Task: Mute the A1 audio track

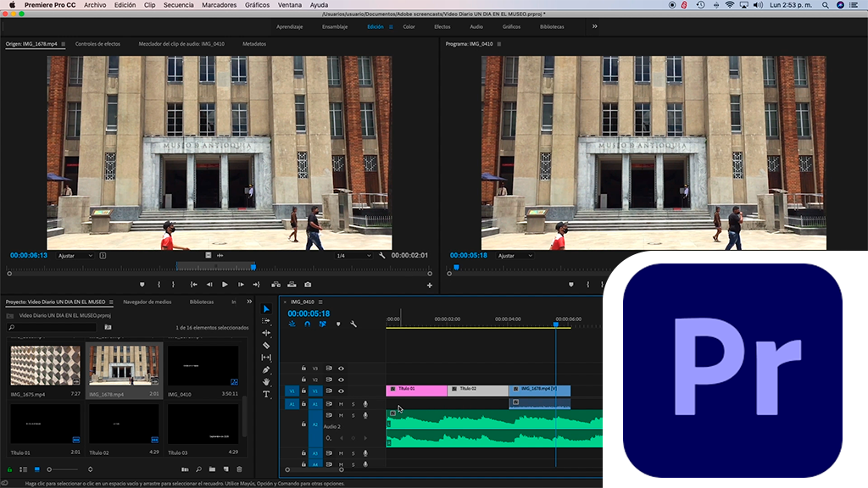Action: coord(342,404)
